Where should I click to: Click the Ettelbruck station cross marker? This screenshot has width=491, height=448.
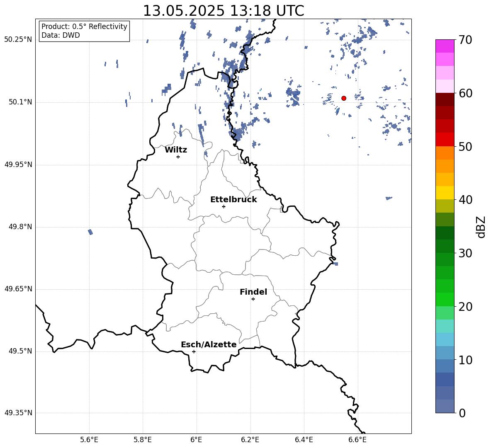click(224, 206)
